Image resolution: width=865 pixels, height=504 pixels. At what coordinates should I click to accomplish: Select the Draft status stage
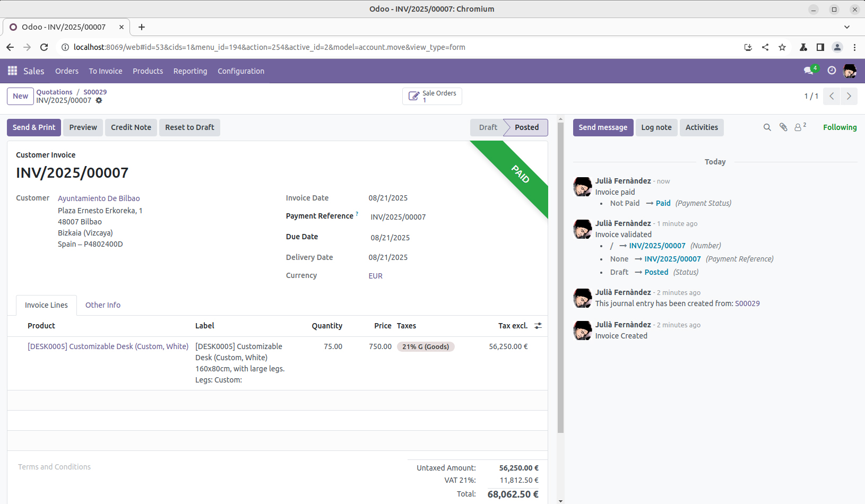pos(487,127)
